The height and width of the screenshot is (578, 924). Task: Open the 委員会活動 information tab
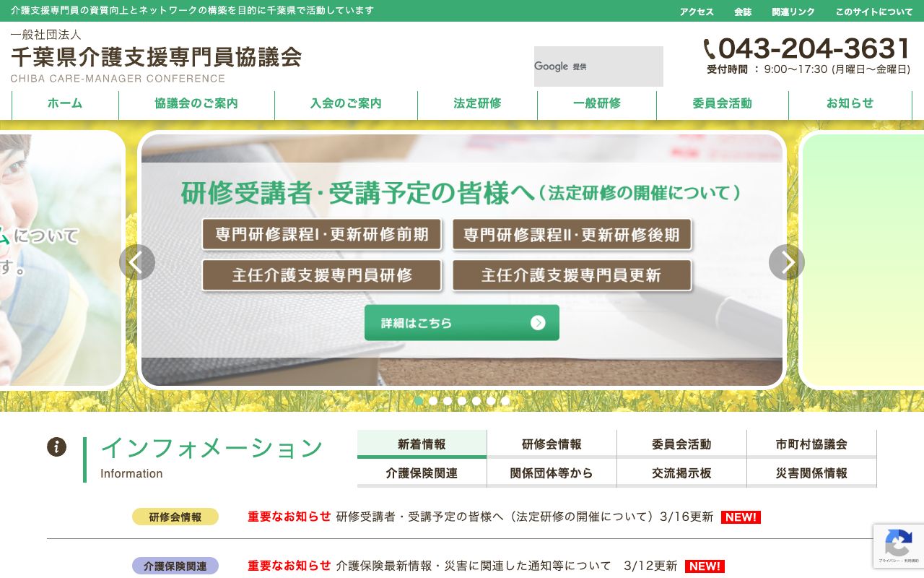pyautogui.click(x=681, y=444)
